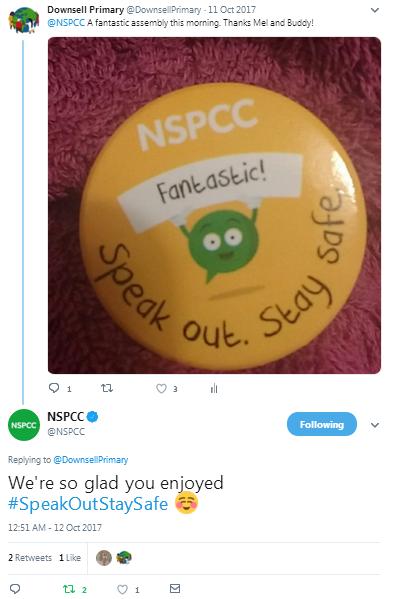
Task: View analytics for the Downsell Primary tweet
Action: (x=214, y=388)
